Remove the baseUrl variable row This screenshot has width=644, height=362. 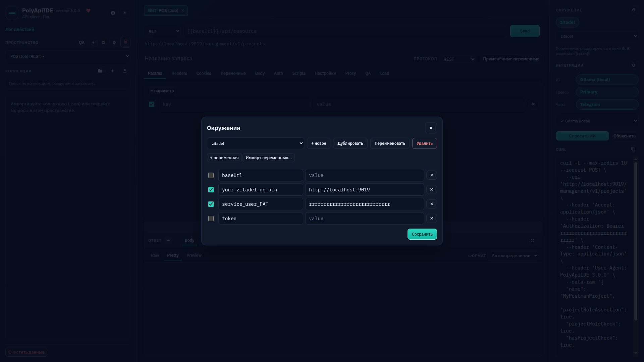(x=431, y=175)
